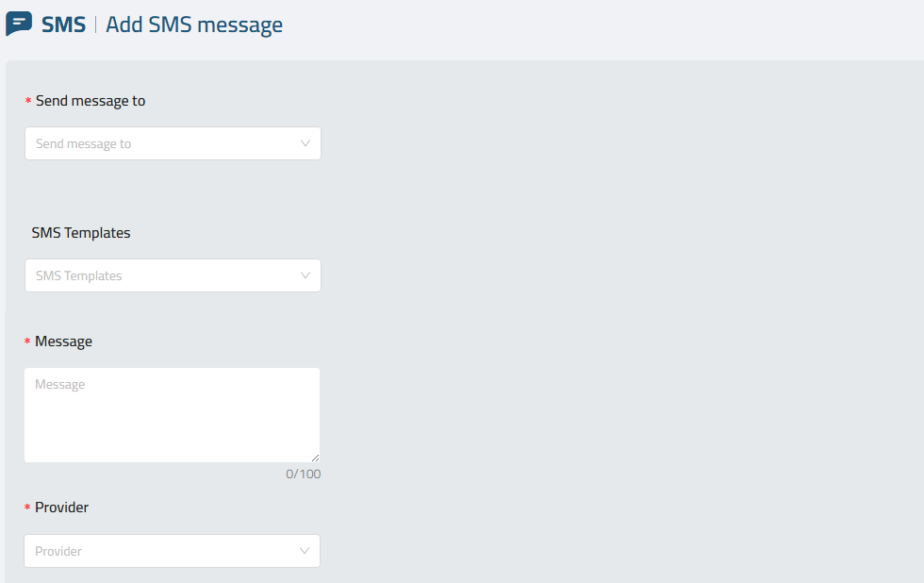
Task: Click the SMS speech bubble icon
Action: pos(19,24)
